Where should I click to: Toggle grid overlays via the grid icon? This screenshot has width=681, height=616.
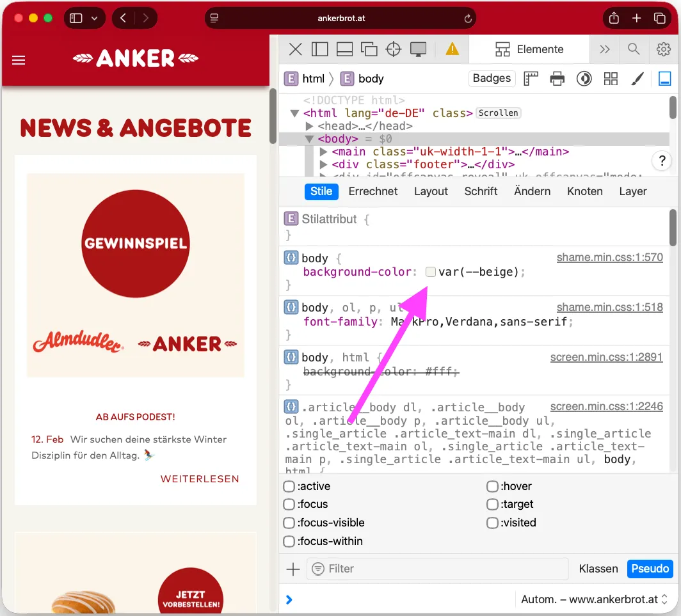pos(611,78)
